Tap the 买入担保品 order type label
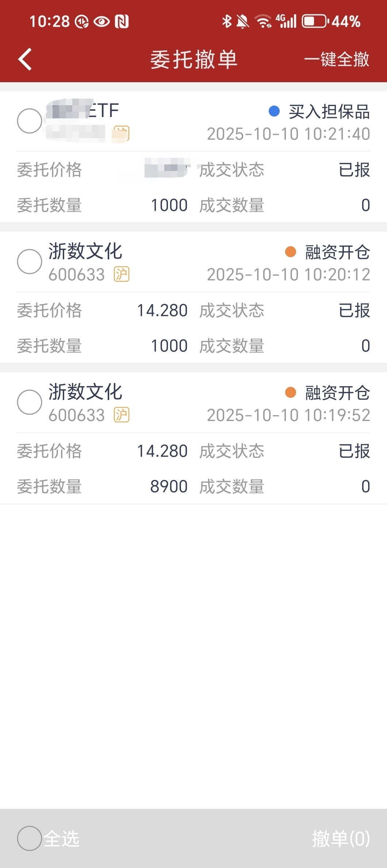 point(329,111)
